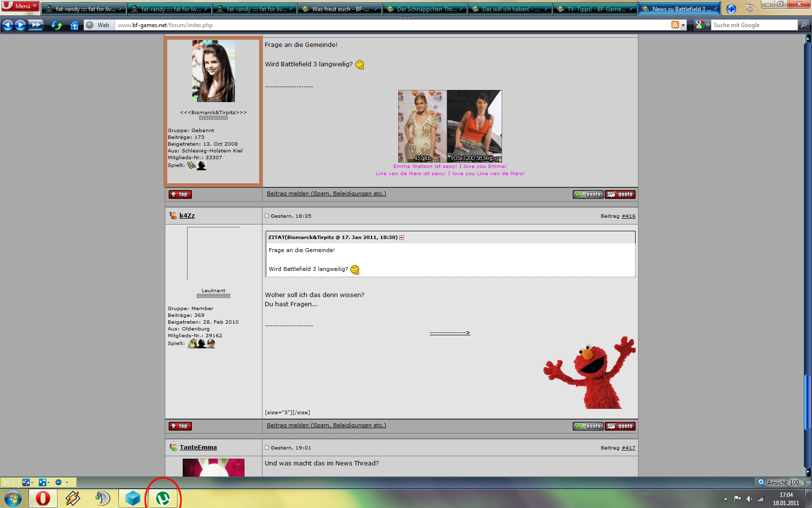
Task: Click green multi-quote button on k4Zz post
Action: pyautogui.click(x=588, y=426)
